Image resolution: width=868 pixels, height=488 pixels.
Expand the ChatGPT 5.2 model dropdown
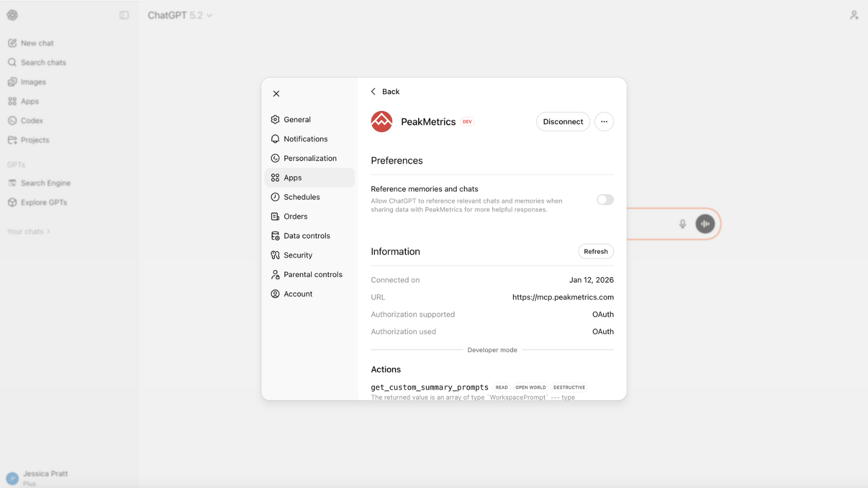tap(180, 15)
